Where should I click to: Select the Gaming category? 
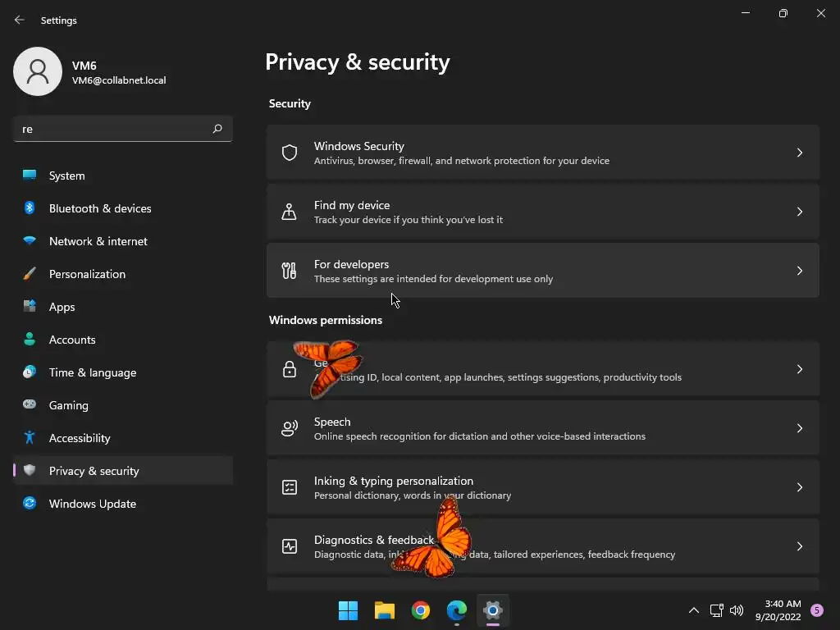pyautogui.click(x=69, y=405)
